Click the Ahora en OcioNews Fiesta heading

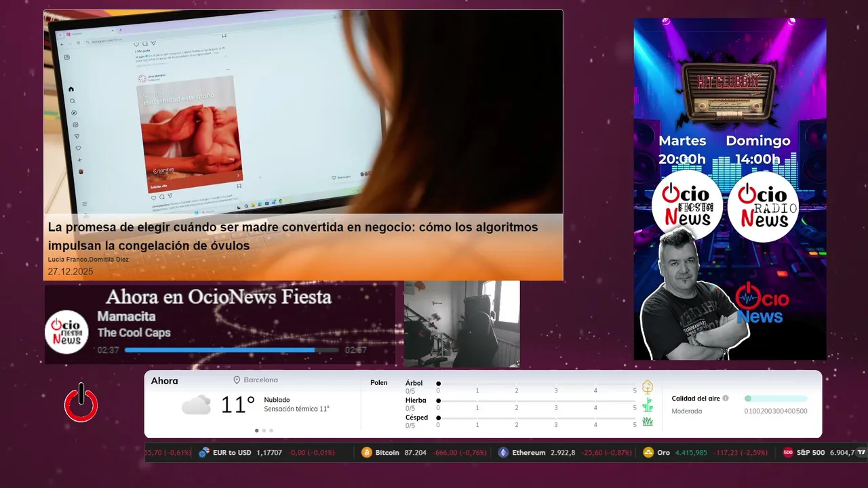coord(218,297)
